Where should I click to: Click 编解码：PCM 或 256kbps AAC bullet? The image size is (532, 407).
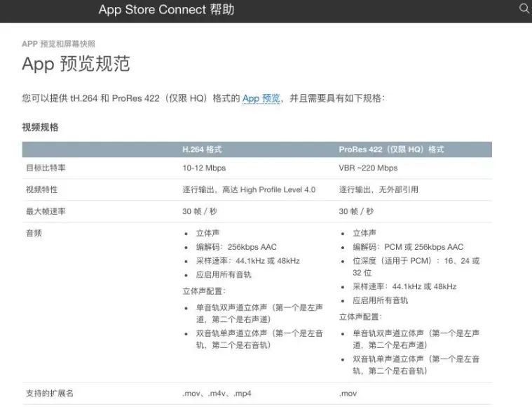pos(408,247)
